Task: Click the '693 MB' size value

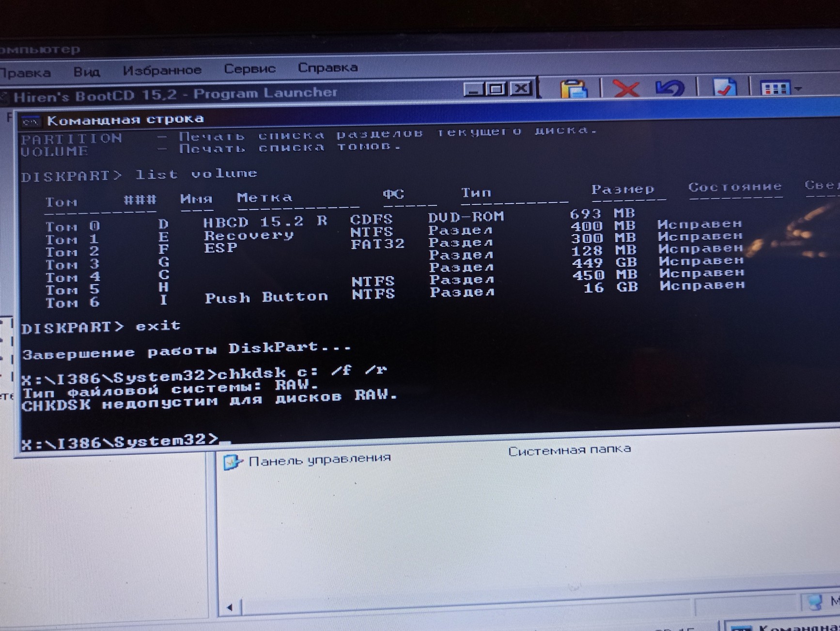Action: coord(602,213)
